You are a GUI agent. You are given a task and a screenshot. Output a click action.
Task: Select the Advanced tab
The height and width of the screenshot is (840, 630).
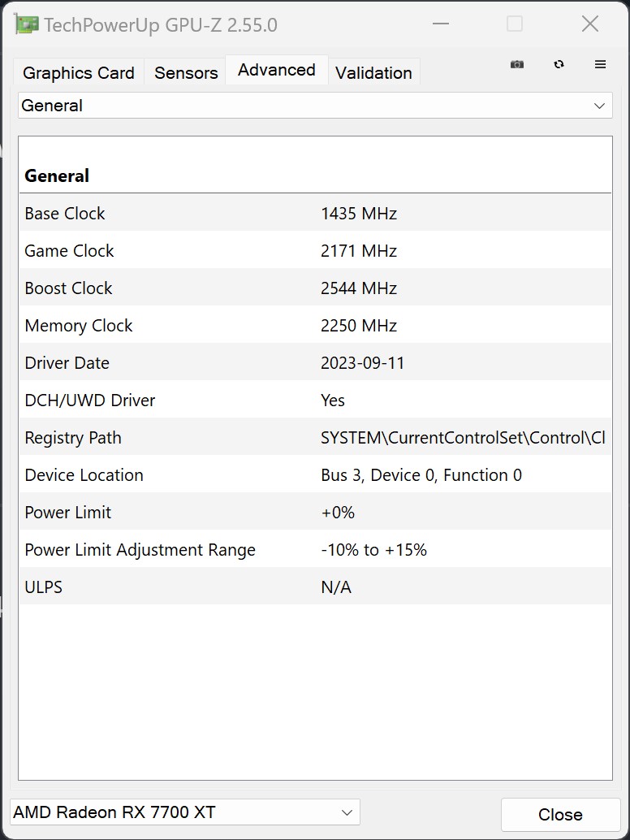[x=277, y=70]
